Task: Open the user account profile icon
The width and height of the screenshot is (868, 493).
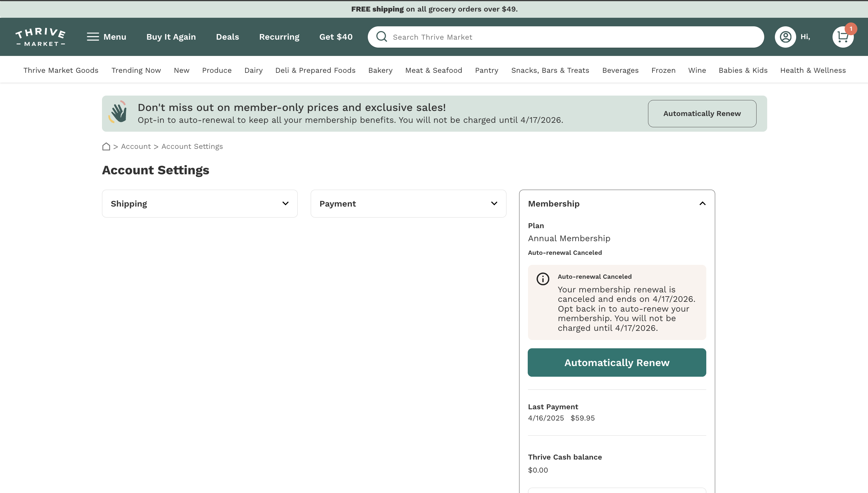Action: [786, 37]
